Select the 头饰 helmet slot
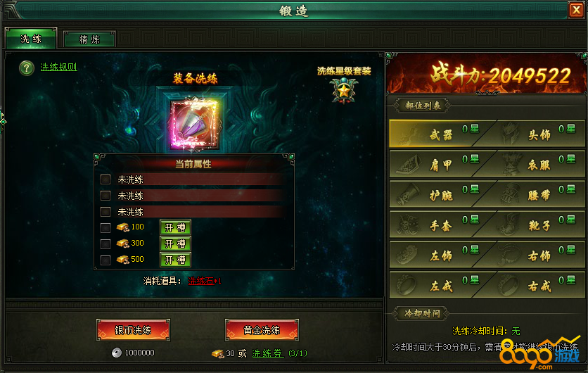 click(536, 134)
